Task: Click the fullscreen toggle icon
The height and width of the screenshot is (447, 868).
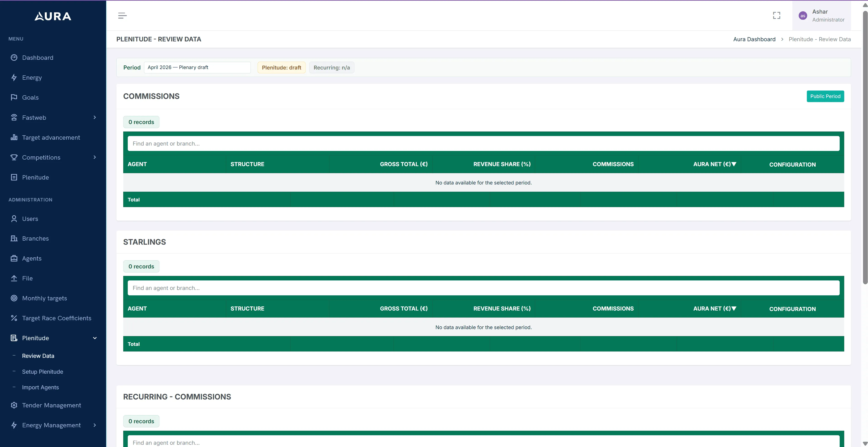Action: 776,15
